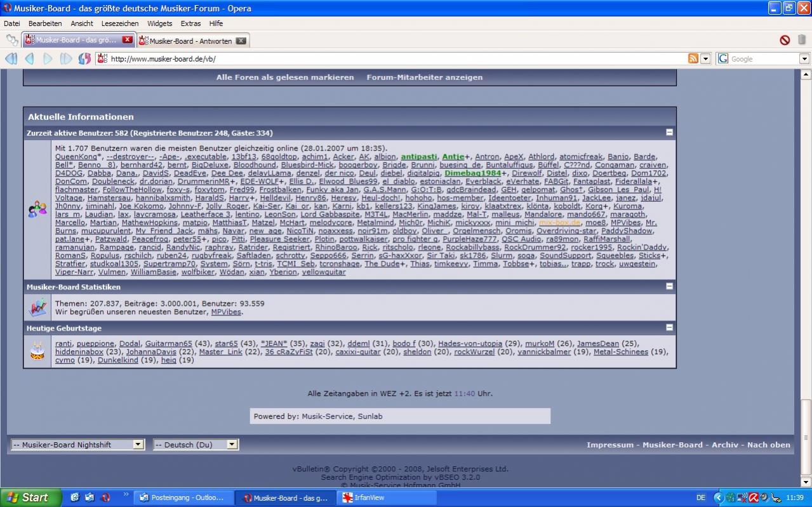Screen dimensions: 812x507
Task: Click the Archiv footer link
Action: tap(725, 445)
